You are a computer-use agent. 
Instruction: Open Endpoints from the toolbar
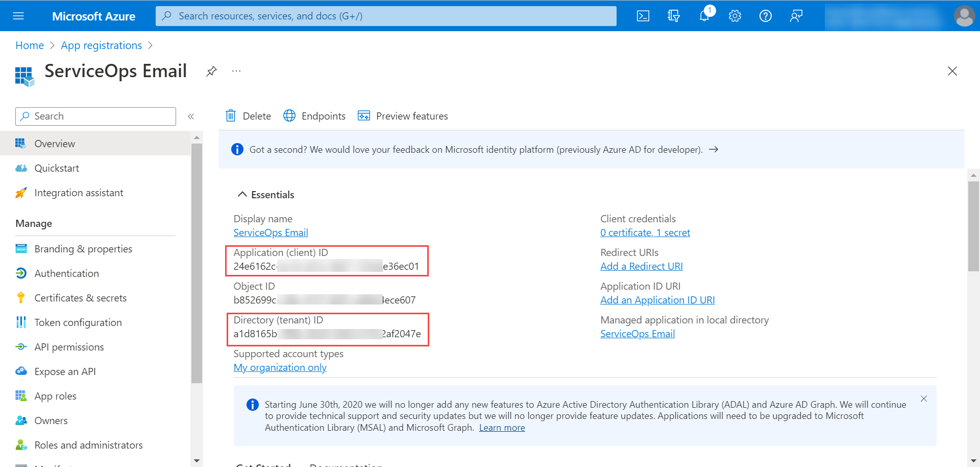tap(314, 116)
